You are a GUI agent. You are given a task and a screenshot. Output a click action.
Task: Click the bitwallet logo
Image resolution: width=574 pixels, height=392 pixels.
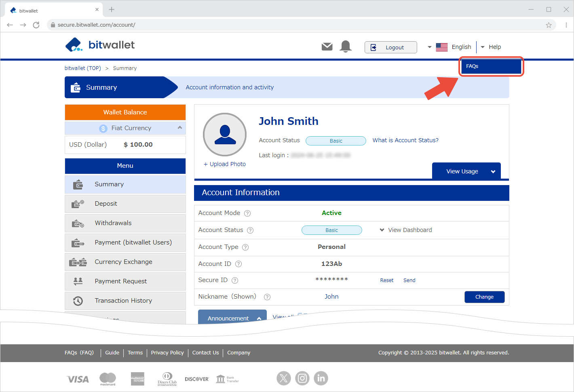click(x=100, y=45)
